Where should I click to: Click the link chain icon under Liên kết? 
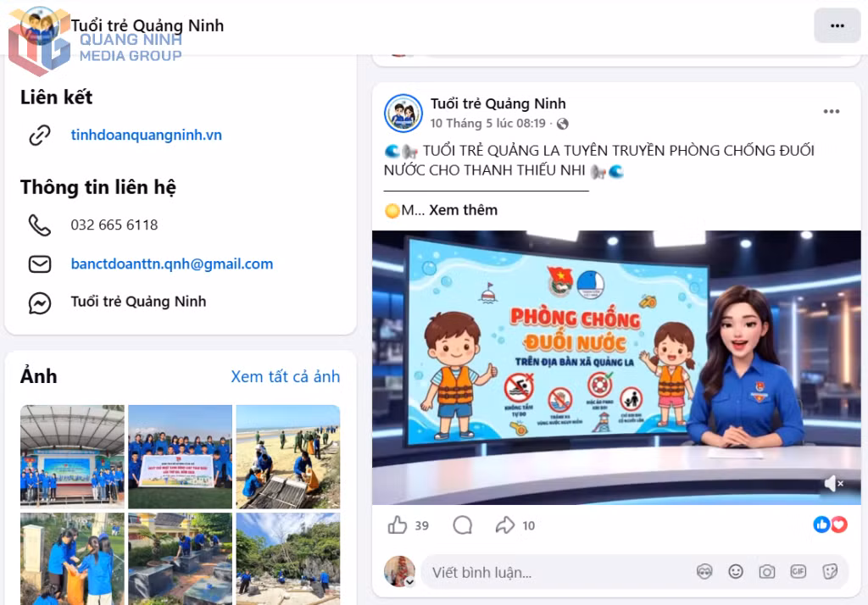click(x=40, y=135)
